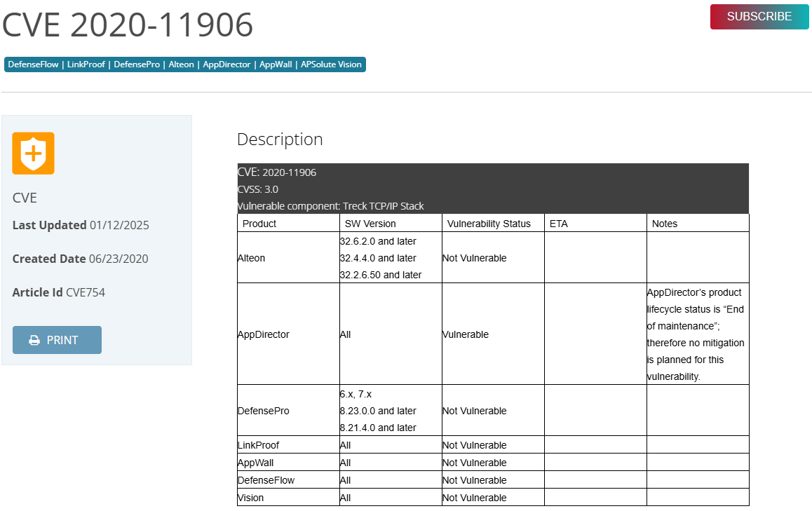The image size is (812, 511).
Task: Click the orange CVE shield icon
Action: [x=33, y=154]
